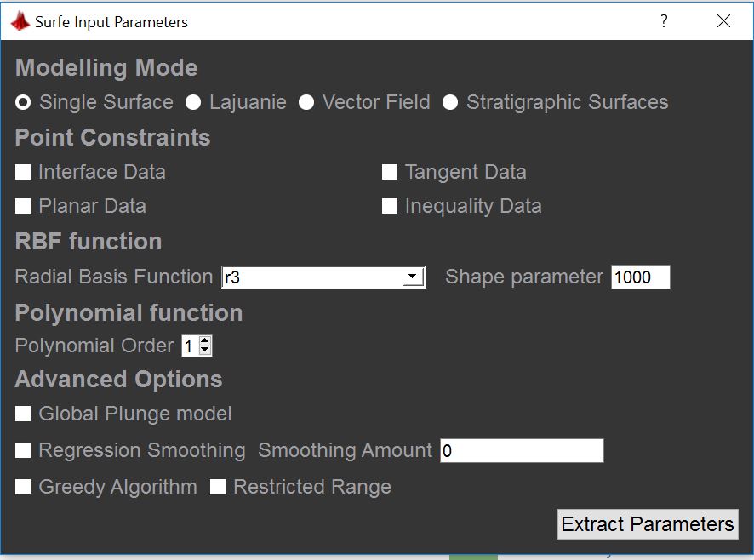Enable the Interface Data checkbox
Viewport: 754px width, 560px height.
click(x=24, y=172)
